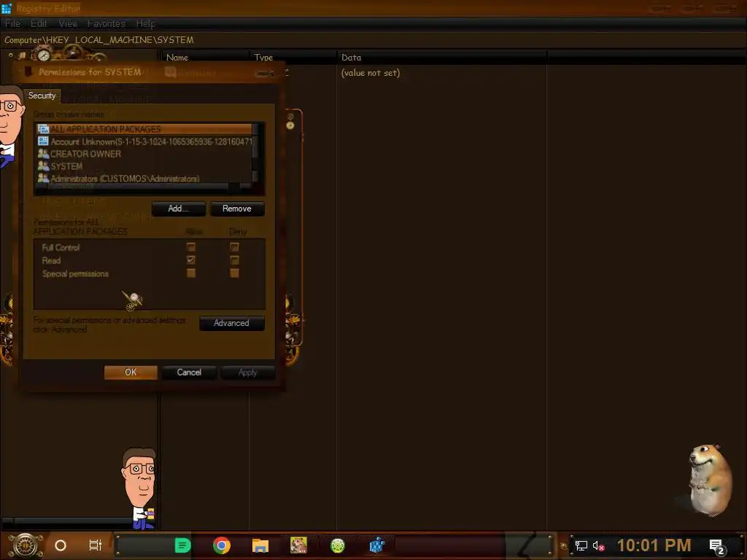Click the Name column header
747x560 pixels.
(206, 57)
